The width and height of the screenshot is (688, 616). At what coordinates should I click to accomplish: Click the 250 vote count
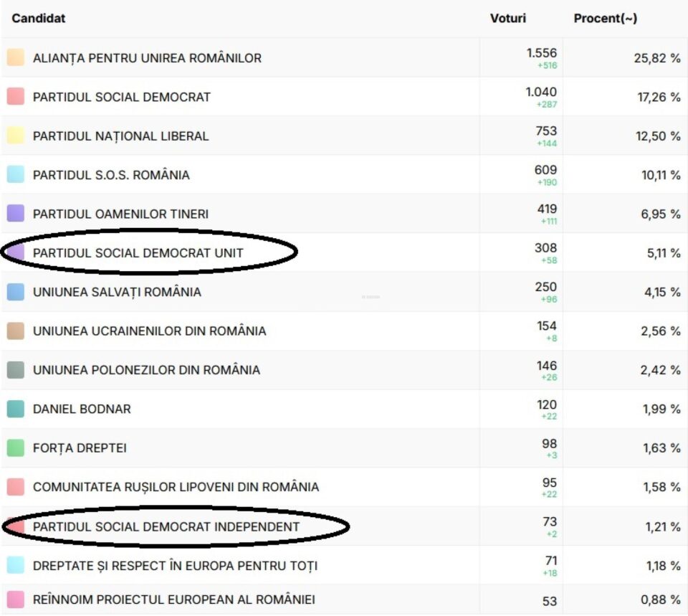[545, 288]
